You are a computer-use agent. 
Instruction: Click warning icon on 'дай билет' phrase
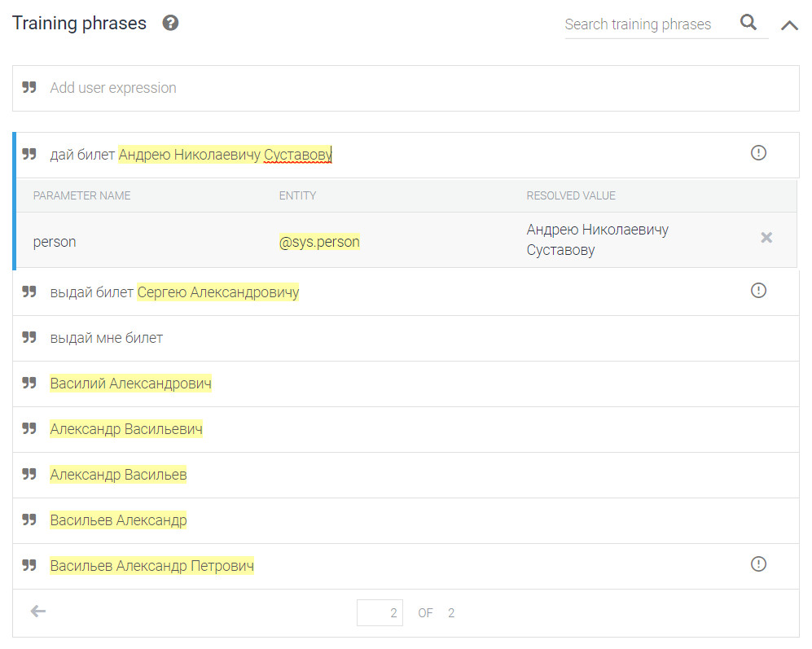pos(758,153)
